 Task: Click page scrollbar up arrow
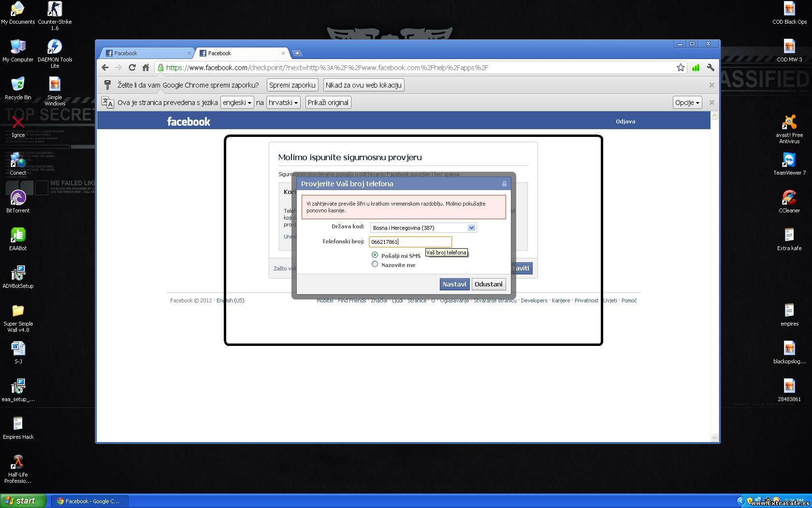(x=715, y=115)
